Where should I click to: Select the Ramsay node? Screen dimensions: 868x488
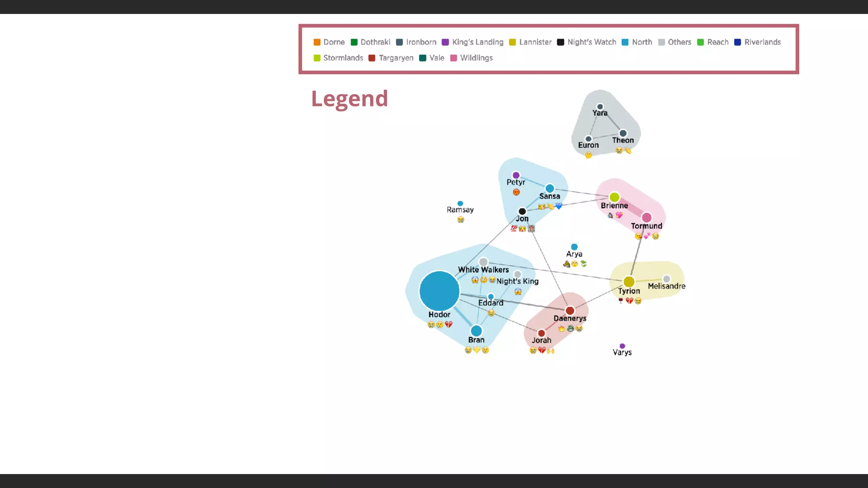click(x=460, y=204)
